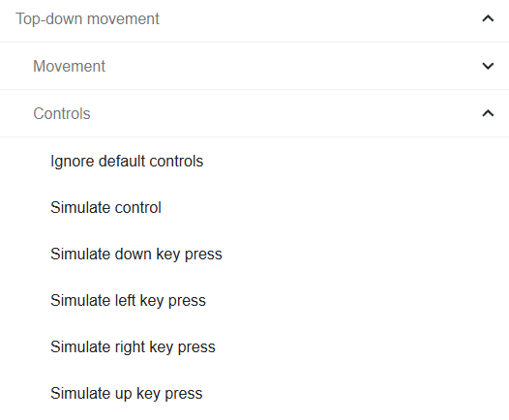
Task: Pick Simulate down key press
Action: (x=254, y=254)
